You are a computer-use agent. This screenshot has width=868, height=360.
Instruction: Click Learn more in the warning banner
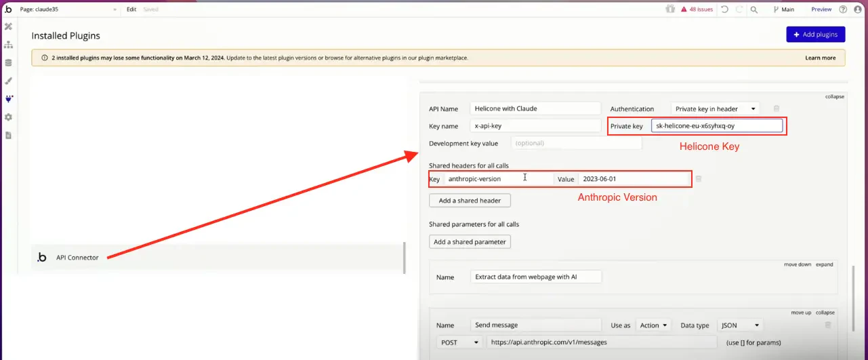click(x=820, y=58)
